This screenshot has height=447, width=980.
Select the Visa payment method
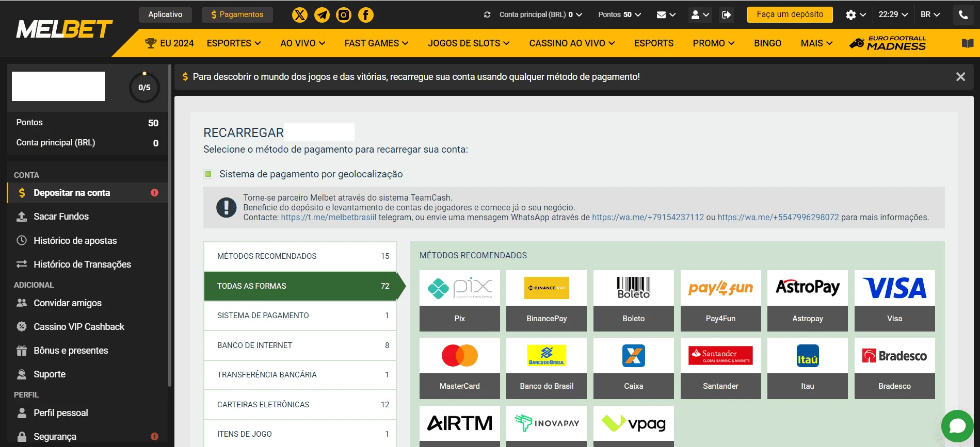point(895,301)
